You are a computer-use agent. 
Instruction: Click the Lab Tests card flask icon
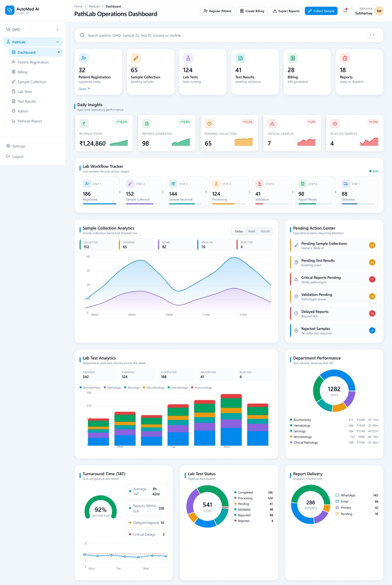[188, 58]
